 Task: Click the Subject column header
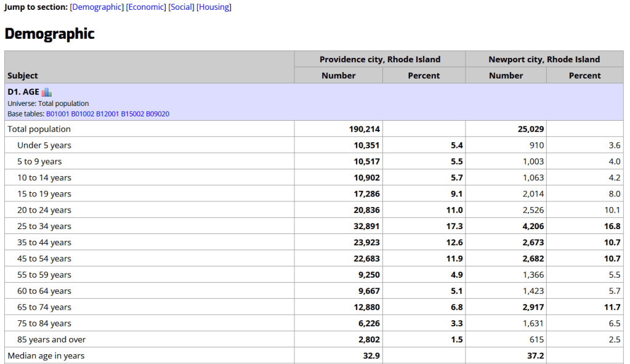[x=23, y=76]
